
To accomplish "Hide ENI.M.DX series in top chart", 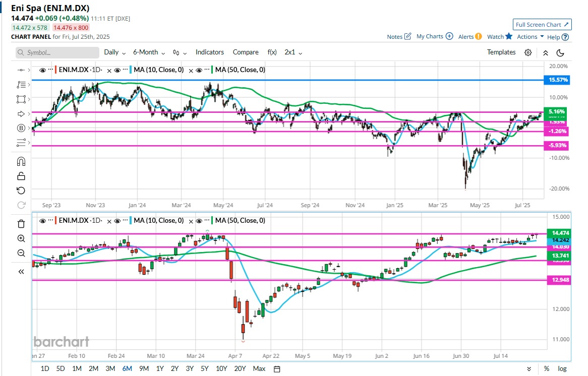I will point(42,70).
